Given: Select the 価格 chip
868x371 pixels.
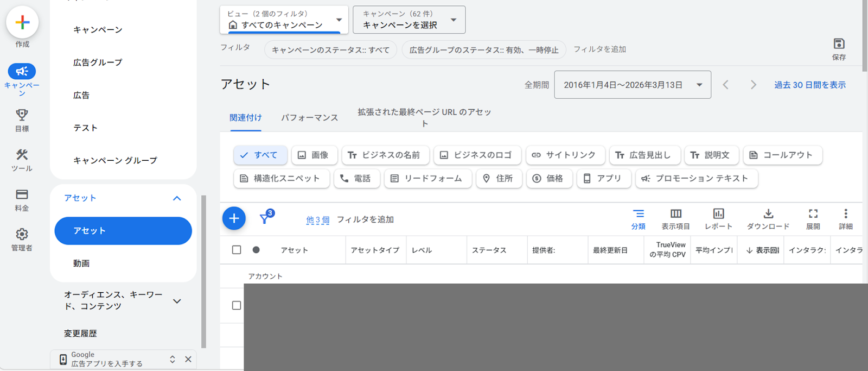Looking at the screenshot, I should pos(550,178).
